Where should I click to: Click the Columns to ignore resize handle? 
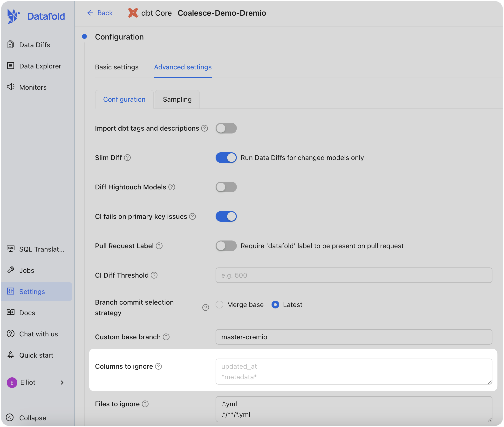(x=490, y=382)
